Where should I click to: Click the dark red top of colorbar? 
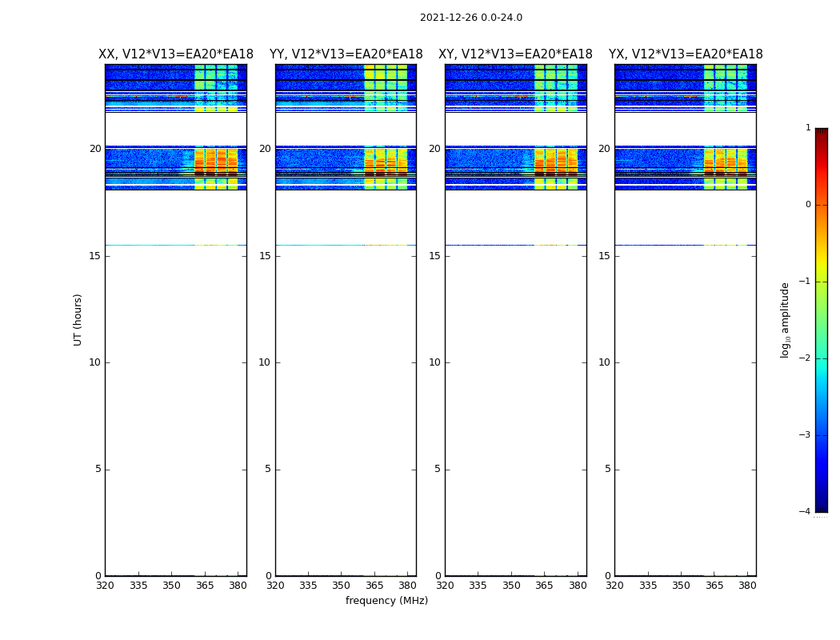(x=821, y=132)
